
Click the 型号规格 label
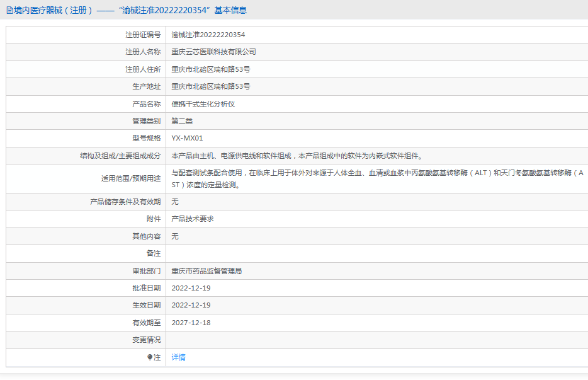pyautogui.click(x=147, y=138)
